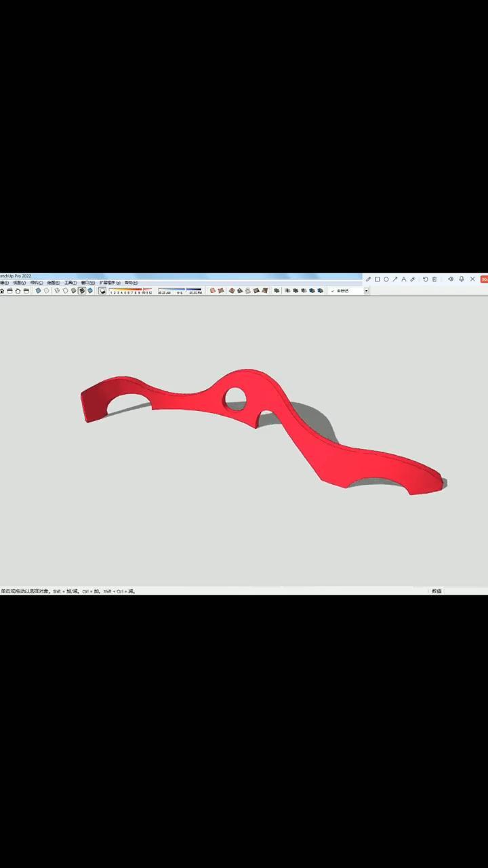Open the 工具(T) menu
Screen dimensions: 488x868
pyautogui.click(x=70, y=283)
